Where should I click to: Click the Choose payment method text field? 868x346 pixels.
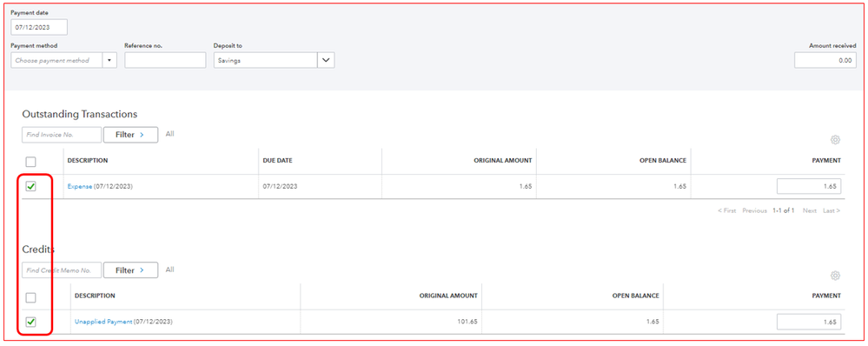pyautogui.click(x=56, y=60)
